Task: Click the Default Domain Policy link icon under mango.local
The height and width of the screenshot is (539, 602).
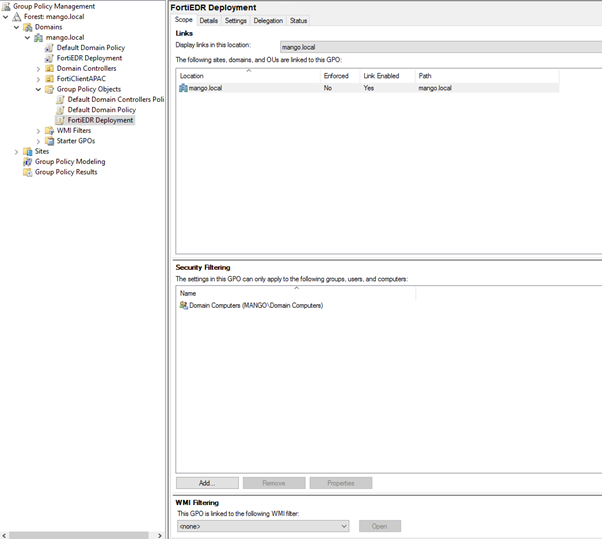Action: [49, 48]
